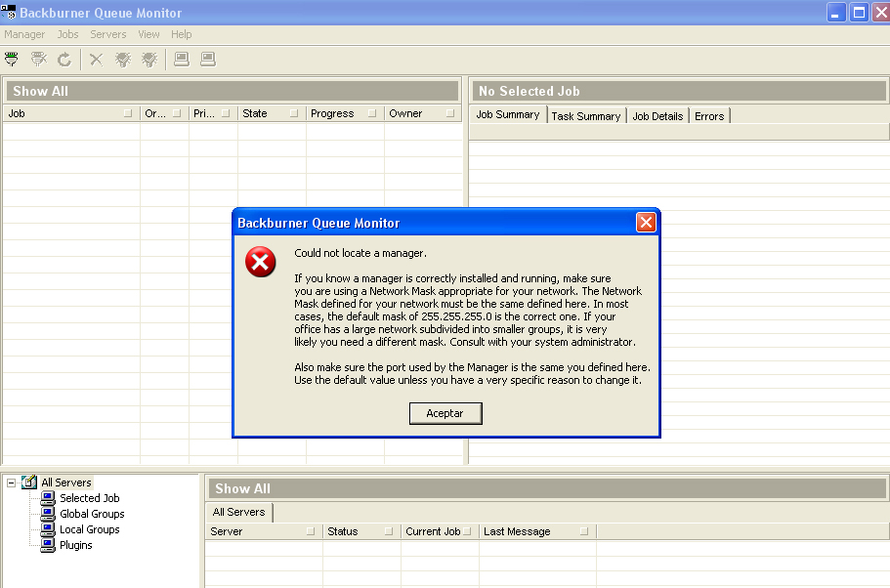The image size is (890, 588).
Task: Open the View menu
Action: pyautogui.click(x=148, y=34)
